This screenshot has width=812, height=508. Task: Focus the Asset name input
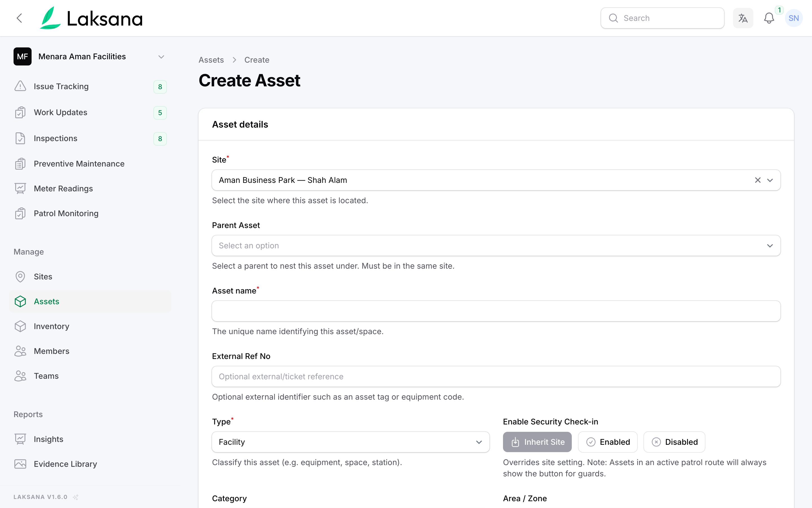[x=496, y=311]
